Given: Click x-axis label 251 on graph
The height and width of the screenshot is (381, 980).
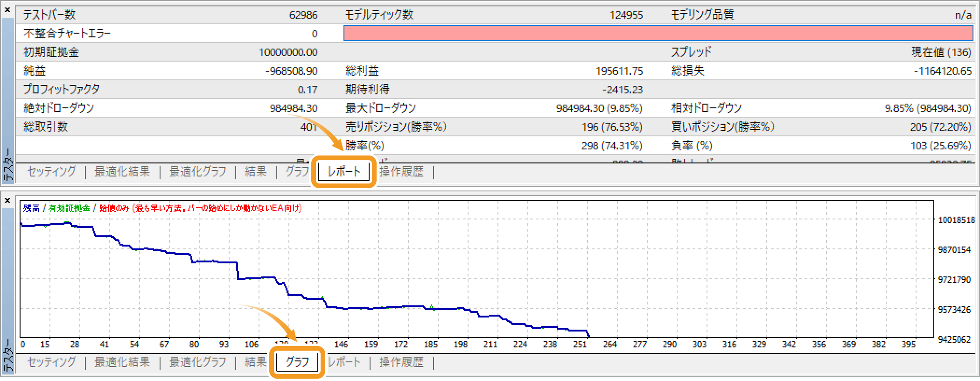Looking at the screenshot, I should click(580, 344).
